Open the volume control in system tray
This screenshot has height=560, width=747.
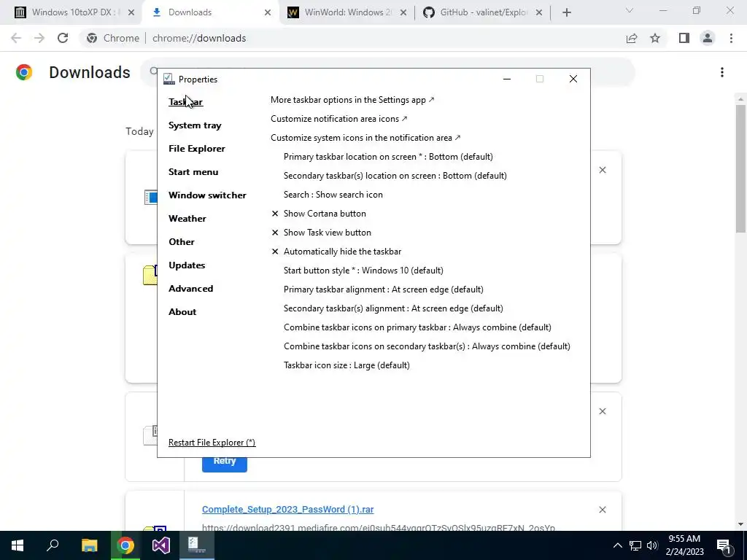point(652,545)
